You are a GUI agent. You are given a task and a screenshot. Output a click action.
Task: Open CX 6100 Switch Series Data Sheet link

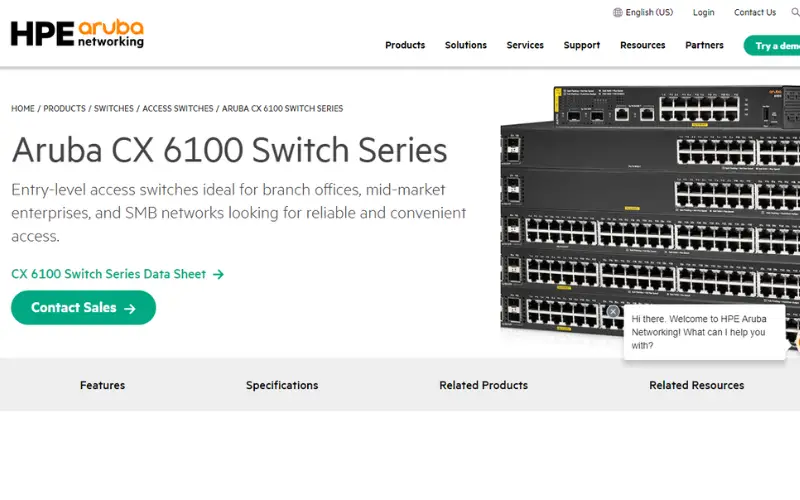[x=117, y=274]
